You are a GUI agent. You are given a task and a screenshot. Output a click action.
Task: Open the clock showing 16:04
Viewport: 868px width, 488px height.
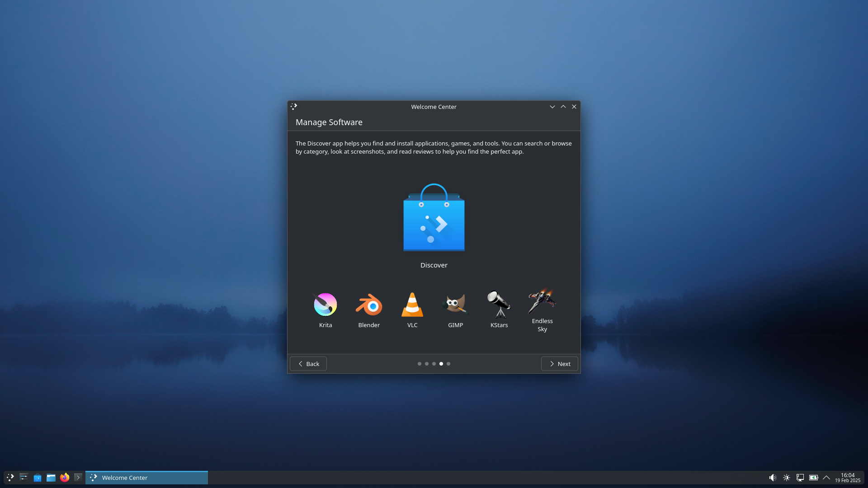coord(848,478)
